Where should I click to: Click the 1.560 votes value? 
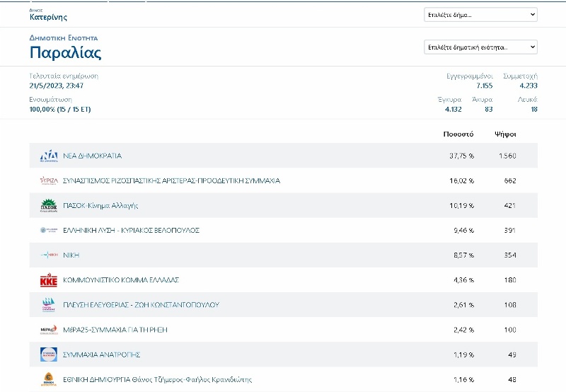pos(507,156)
